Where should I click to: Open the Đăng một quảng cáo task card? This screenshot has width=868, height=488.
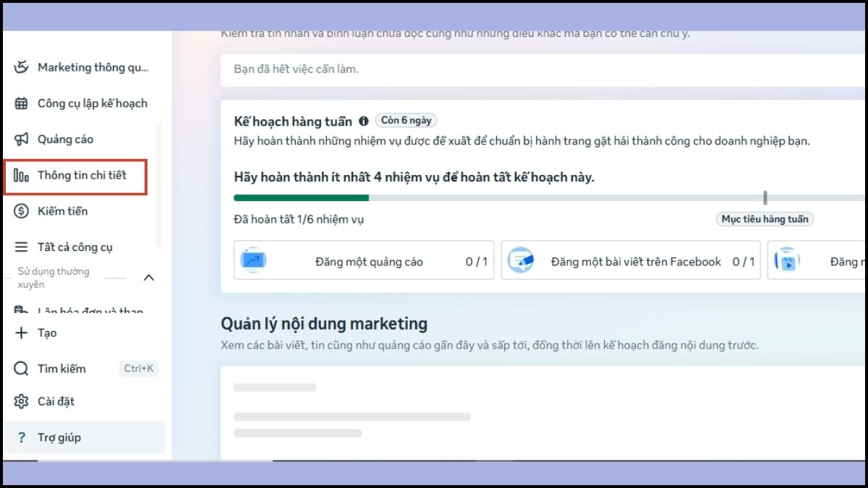pyautogui.click(x=364, y=260)
